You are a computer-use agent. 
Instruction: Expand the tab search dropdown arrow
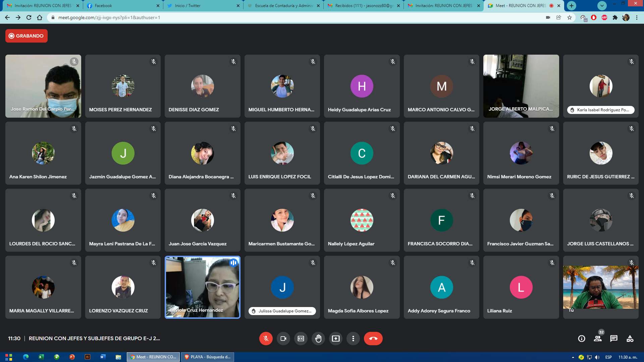tap(602, 6)
